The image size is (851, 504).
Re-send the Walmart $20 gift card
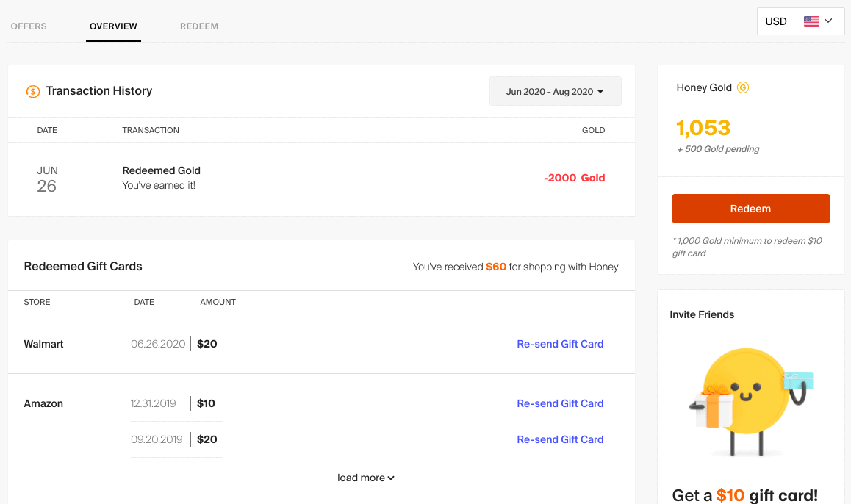(x=560, y=344)
